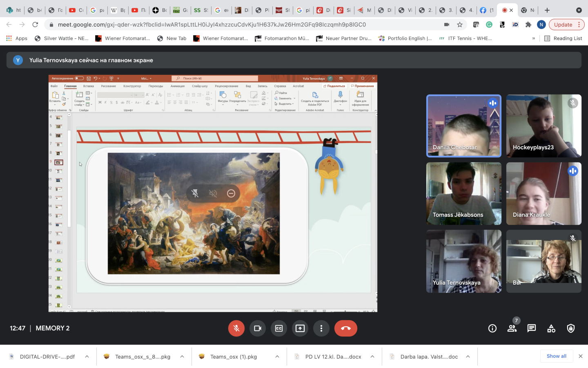Click the Слайд-шоу ribbon tab in PowerPoint
The height and width of the screenshot is (368, 588).
point(200,86)
